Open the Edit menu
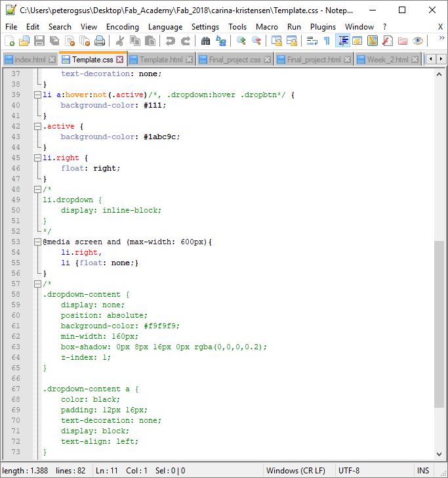 coord(33,27)
